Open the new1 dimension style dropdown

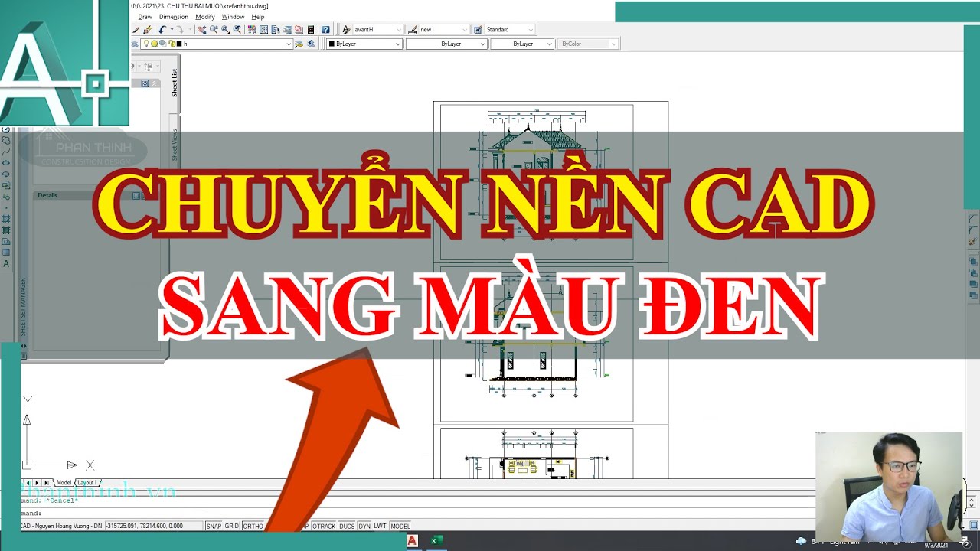click(444, 30)
